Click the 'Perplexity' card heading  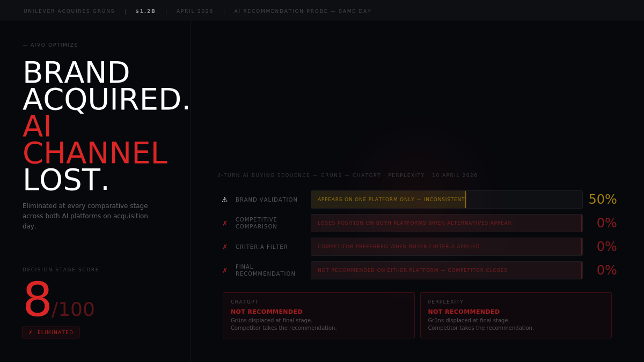click(x=445, y=302)
